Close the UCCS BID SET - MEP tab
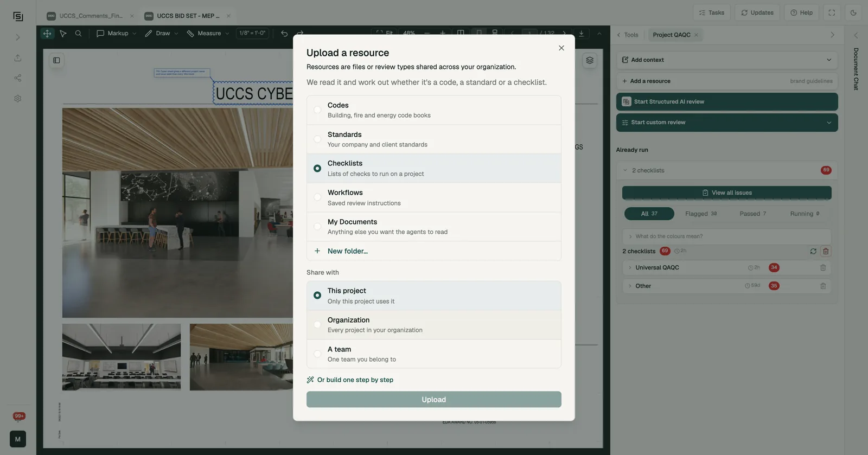The width and height of the screenshot is (868, 455). coord(228,16)
